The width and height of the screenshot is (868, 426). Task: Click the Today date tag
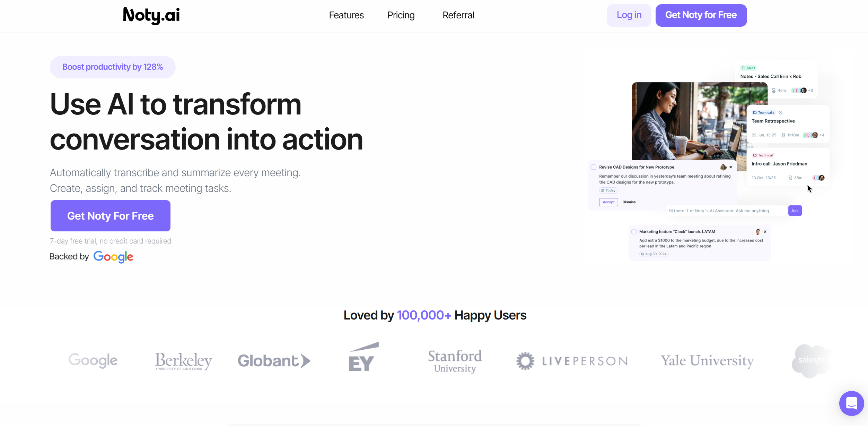(x=608, y=190)
